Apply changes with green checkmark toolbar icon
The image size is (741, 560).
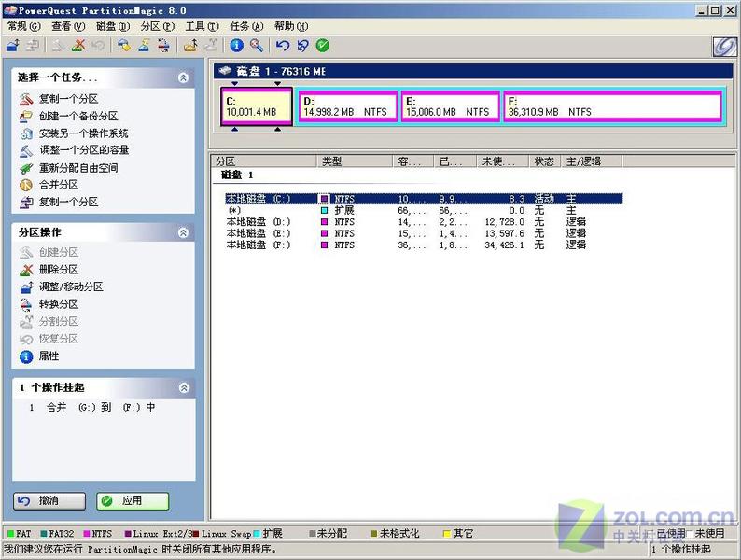tap(323, 46)
